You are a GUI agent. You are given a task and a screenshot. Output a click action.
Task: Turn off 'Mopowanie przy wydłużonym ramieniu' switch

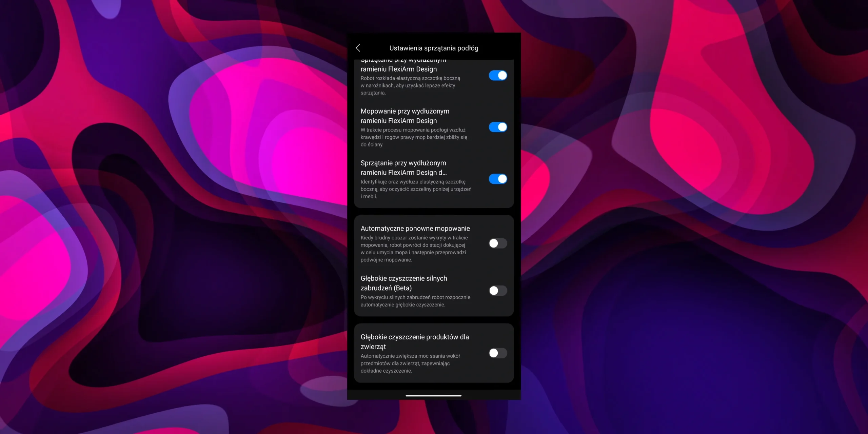tap(498, 127)
